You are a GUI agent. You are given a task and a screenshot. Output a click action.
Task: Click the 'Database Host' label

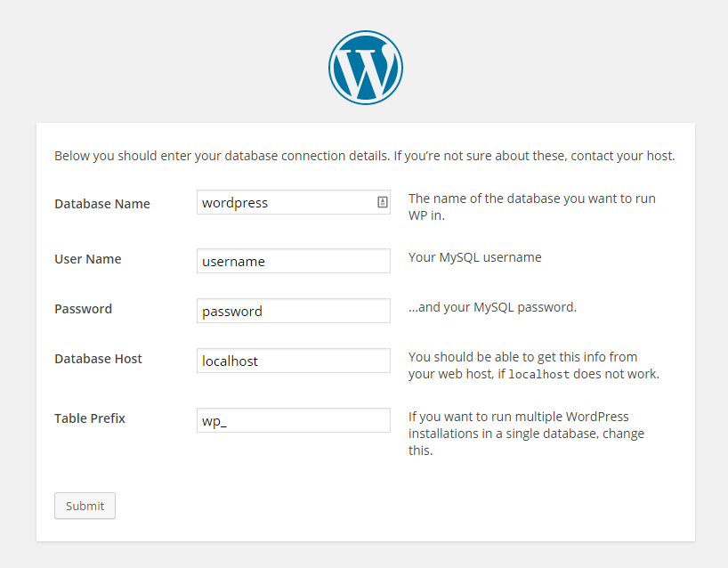click(x=98, y=359)
